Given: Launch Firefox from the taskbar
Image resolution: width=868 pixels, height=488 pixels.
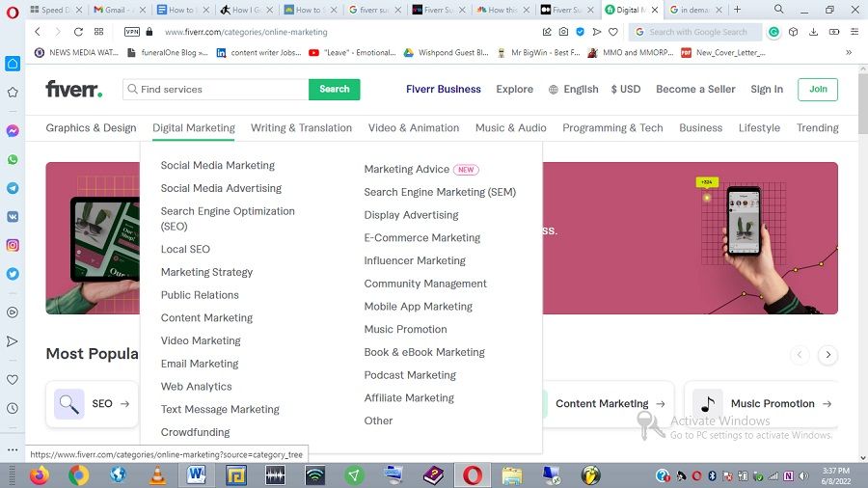Looking at the screenshot, I should (x=40, y=475).
